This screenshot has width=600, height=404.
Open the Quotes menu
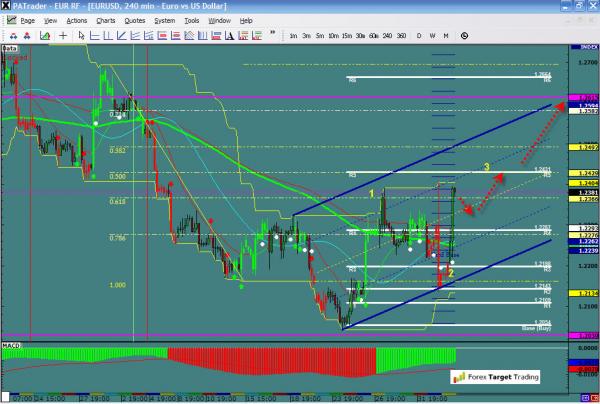(x=135, y=21)
